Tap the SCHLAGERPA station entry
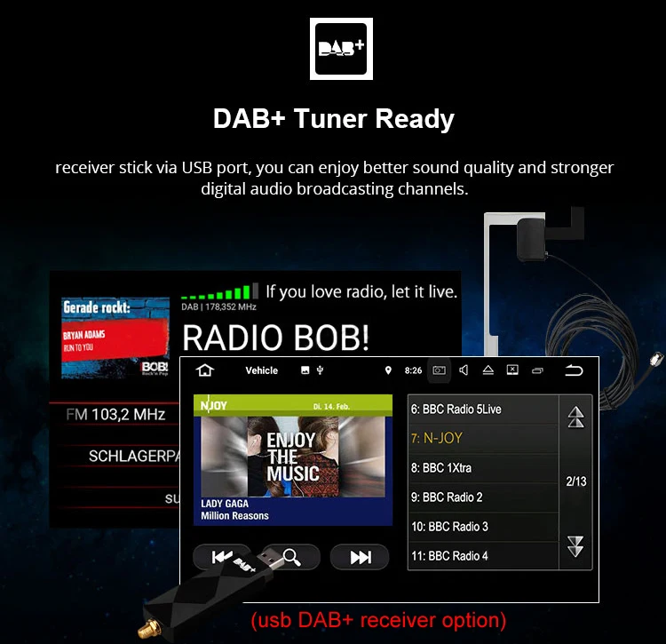This screenshot has width=666, height=644. pos(134,457)
